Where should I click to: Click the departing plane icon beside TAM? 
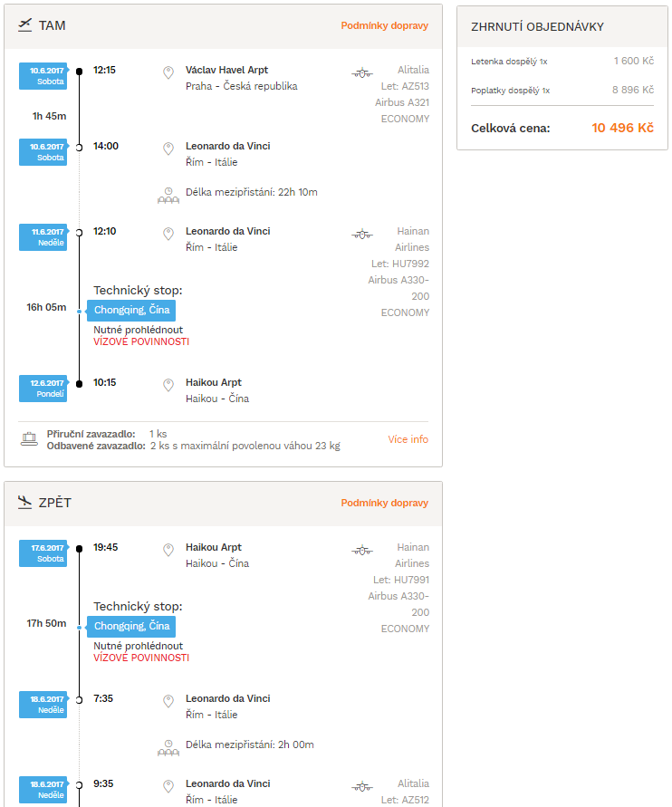click(24, 25)
